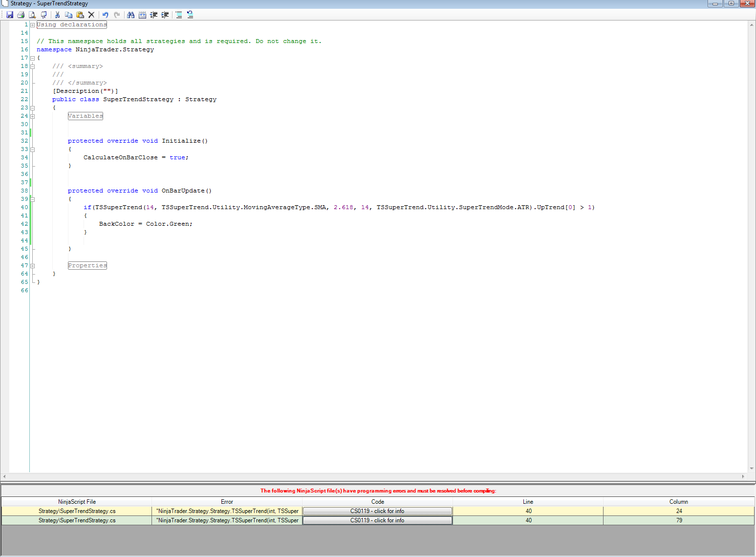756x557 pixels.
Task: Click the Copy icon
Action: pos(68,15)
